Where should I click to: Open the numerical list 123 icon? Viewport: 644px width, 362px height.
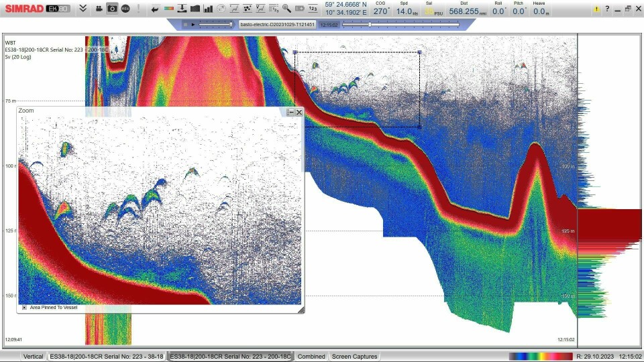point(274,9)
